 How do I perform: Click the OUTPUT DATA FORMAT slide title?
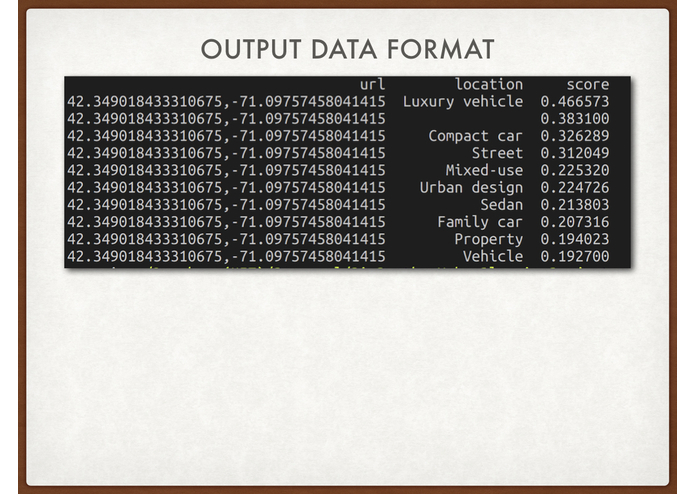click(x=348, y=49)
